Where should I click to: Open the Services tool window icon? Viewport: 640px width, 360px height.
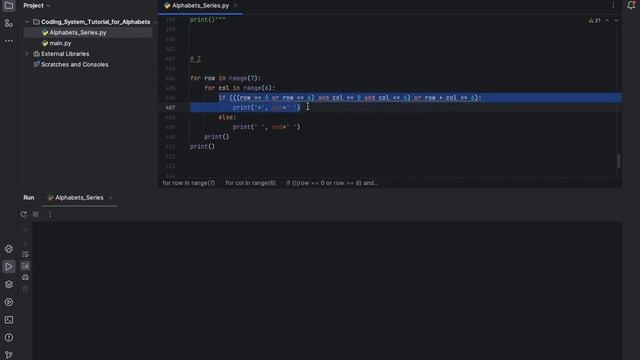[9, 302]
